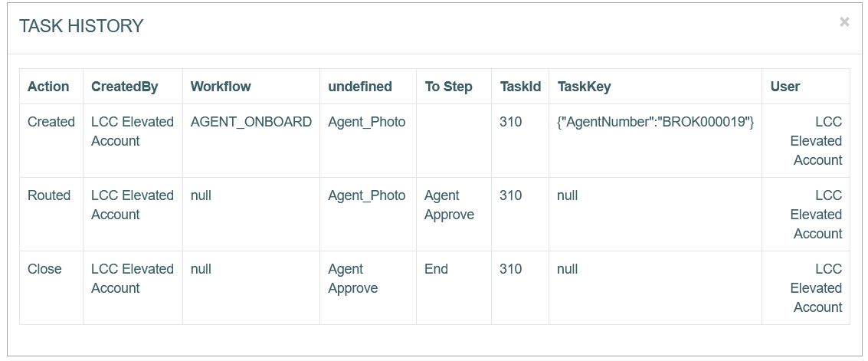Click the AGENT_ONBOARD workflow cell
The width and height of the screenshot is (868, 361).
coord(251,122)
